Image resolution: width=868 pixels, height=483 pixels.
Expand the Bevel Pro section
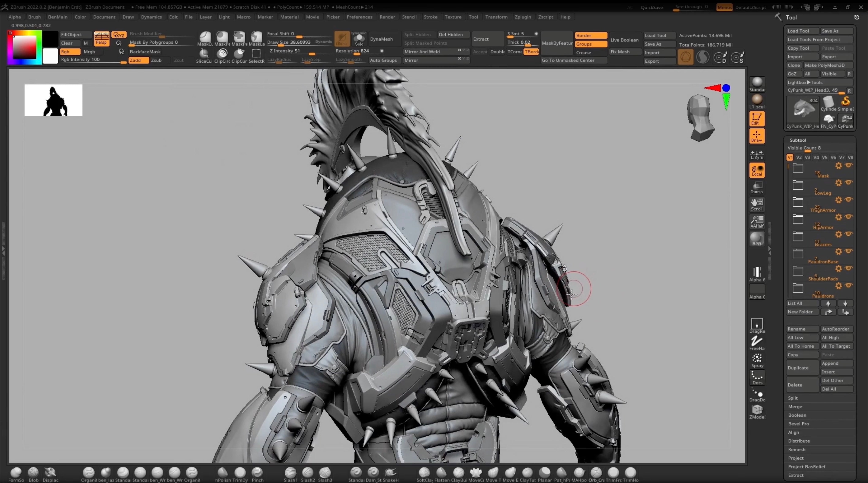coord(798,424)
